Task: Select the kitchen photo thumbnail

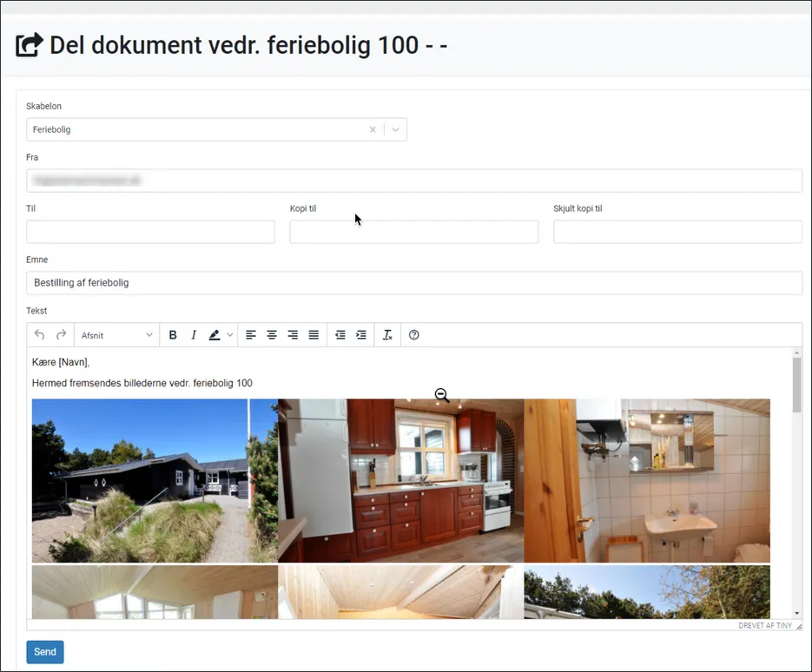Action: click(x=400, y=480)
